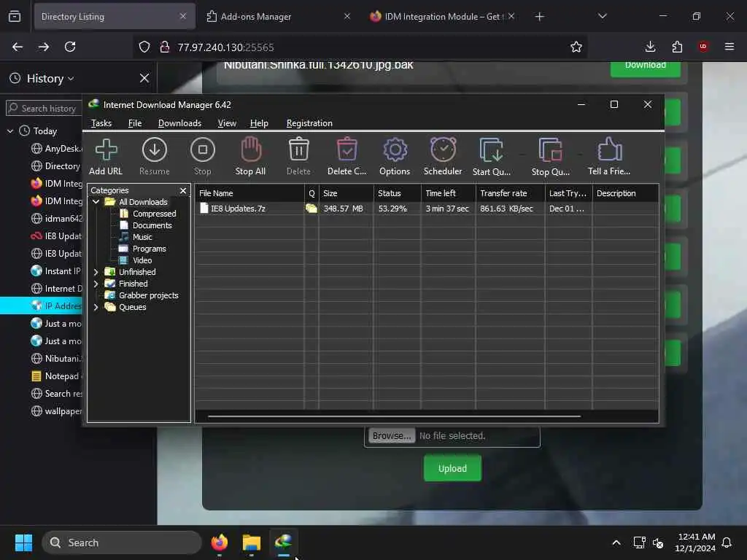Image resolution: width=747 pixels, height=560 pixels.
Task: Open the Windows Start menu
Action: tap(23, 542)
